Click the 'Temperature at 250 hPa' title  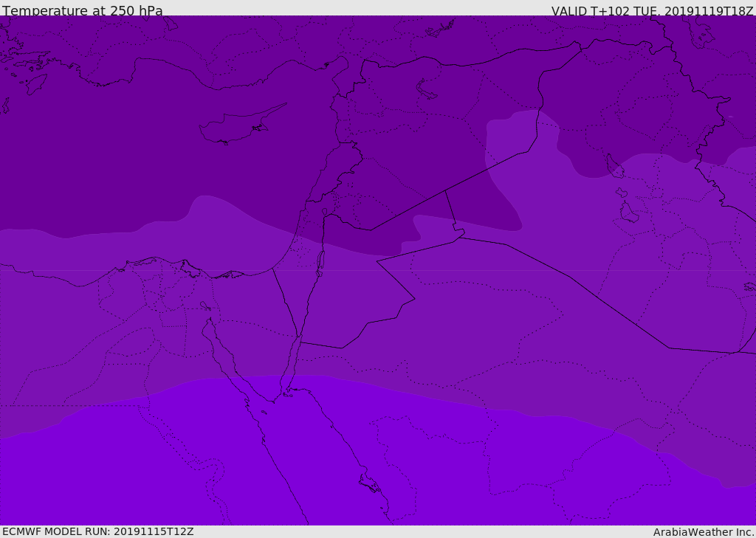click(x=83, y=10)
